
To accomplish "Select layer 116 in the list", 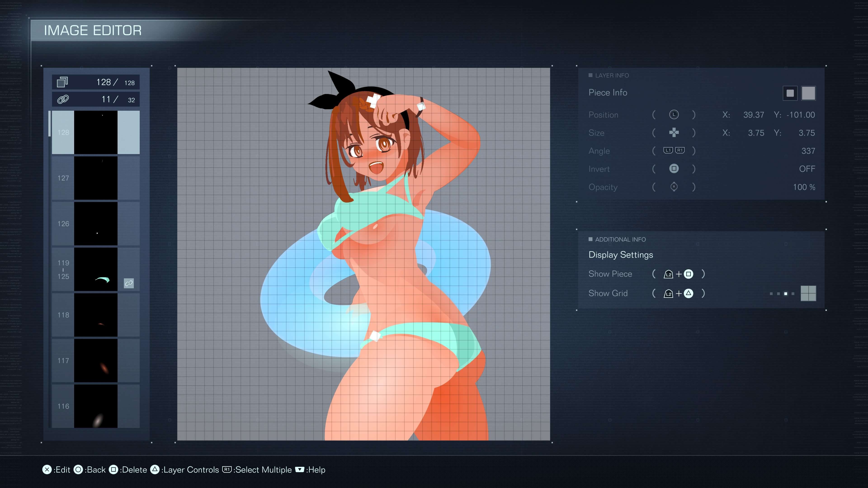I will pos(96,406).
